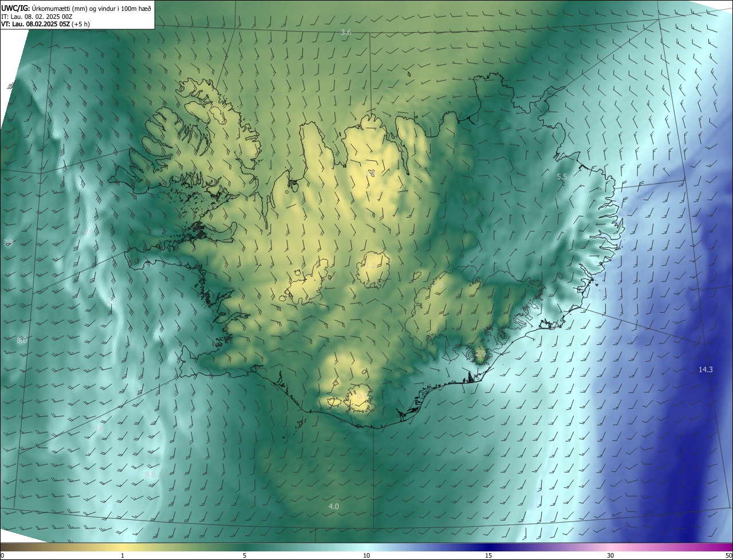Click the 'IT: Lau. 08. 02. 2025 00Z' line
This screenshot has height=560, width=733.
click(37, 17)
